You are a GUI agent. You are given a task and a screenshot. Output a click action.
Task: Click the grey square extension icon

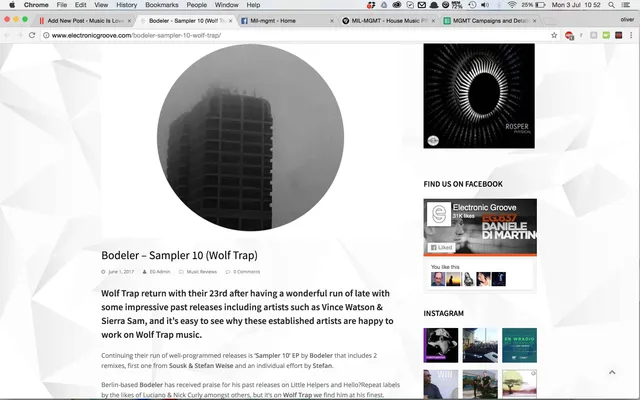click(594, 36)
